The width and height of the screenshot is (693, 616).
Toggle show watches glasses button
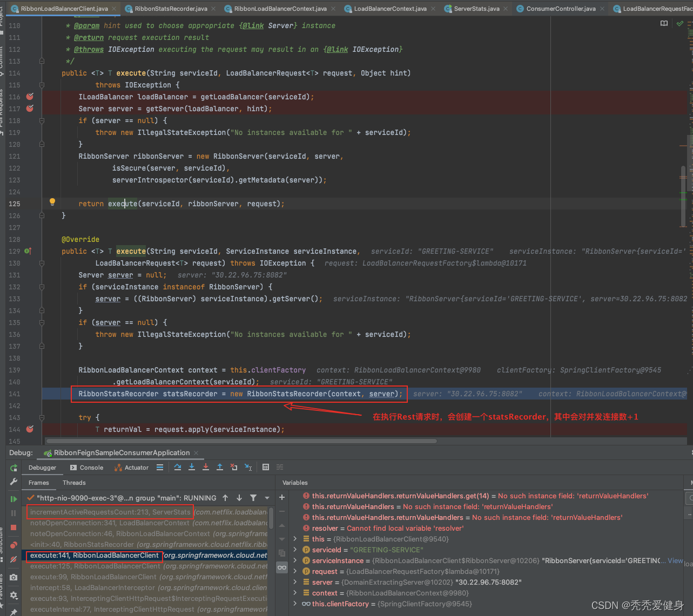282,567
